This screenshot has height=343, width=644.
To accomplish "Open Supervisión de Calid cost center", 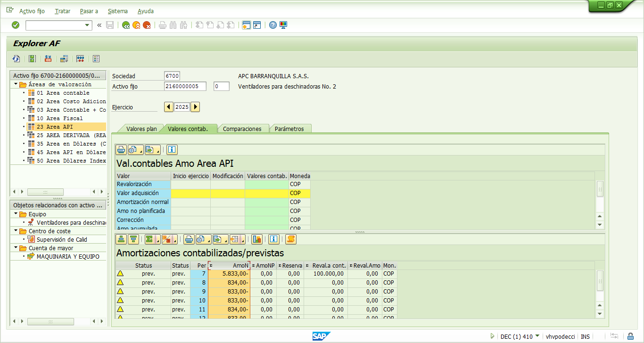I will 62,240.
